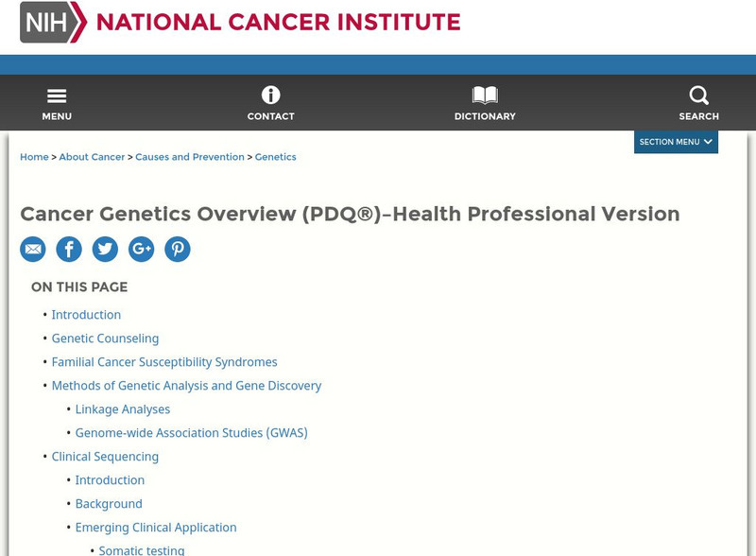This screenshot has height=556, width=756.
Task: Go to Home breadcrumb
Action: point(34,157)
